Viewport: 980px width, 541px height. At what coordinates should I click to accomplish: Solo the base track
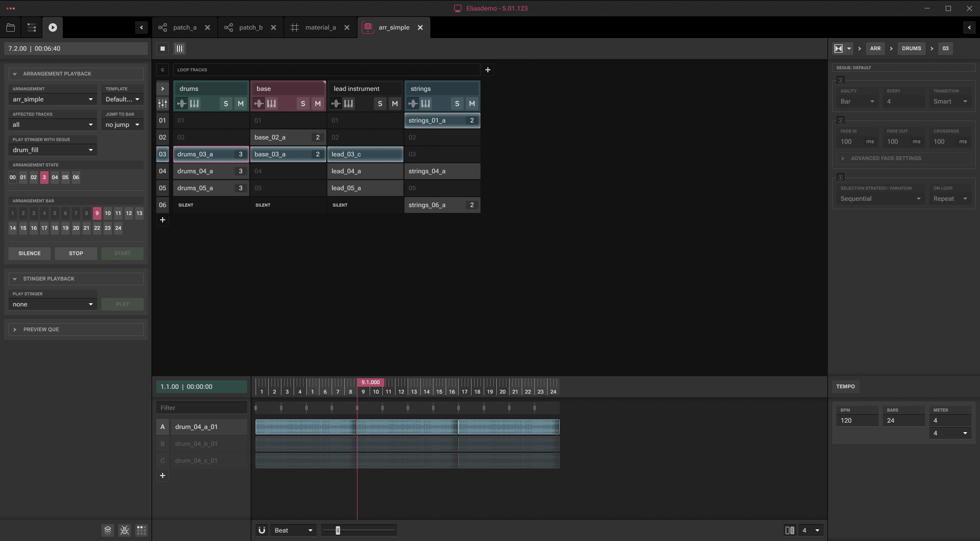[303, 104]
